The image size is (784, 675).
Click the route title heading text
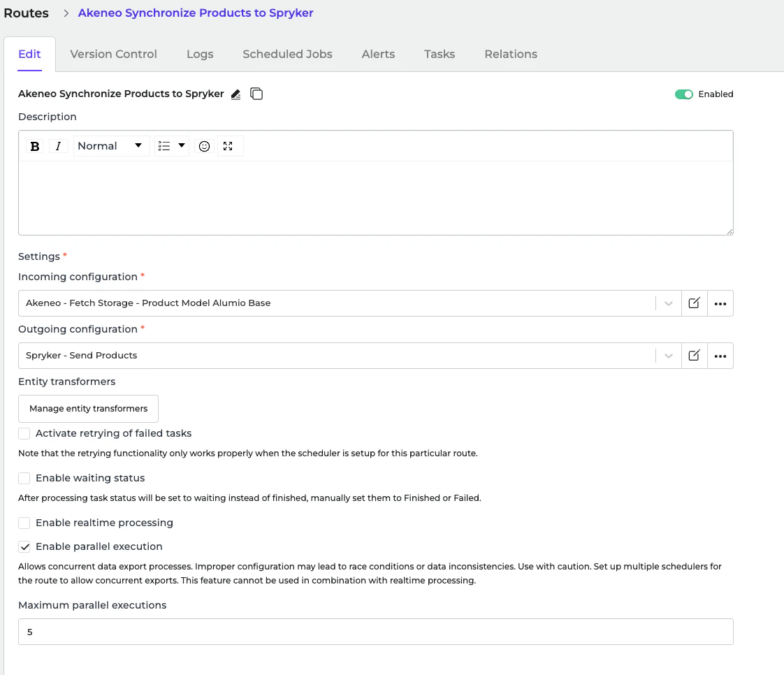[121, 94]
